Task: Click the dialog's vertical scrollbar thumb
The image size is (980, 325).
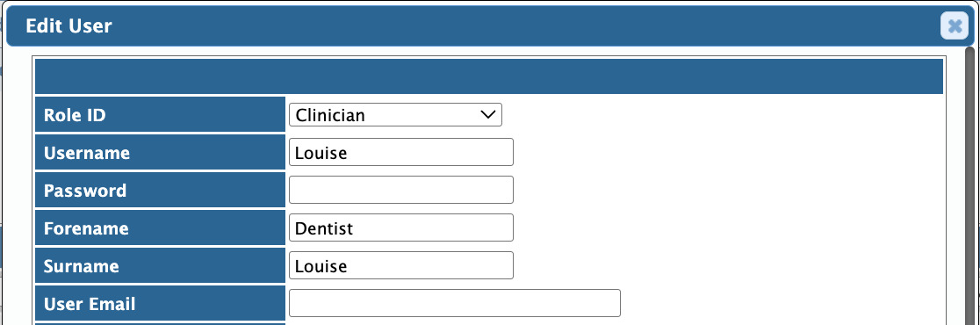Action: tap(970, 186)
